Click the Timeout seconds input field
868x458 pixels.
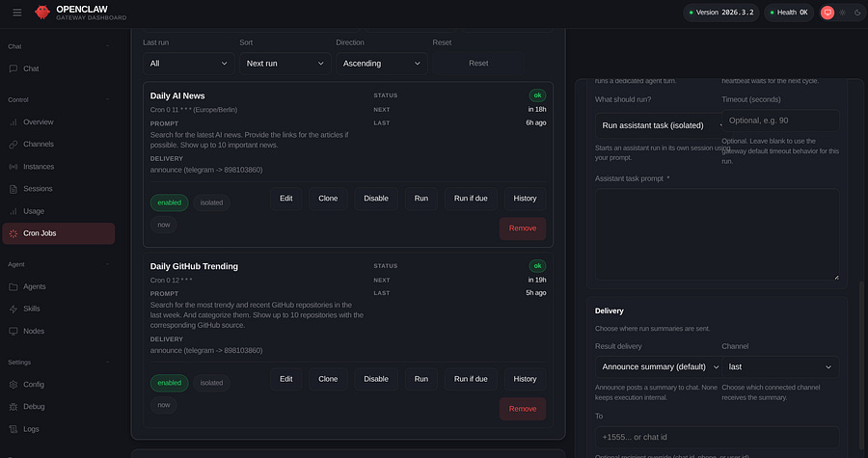[780, 121]
